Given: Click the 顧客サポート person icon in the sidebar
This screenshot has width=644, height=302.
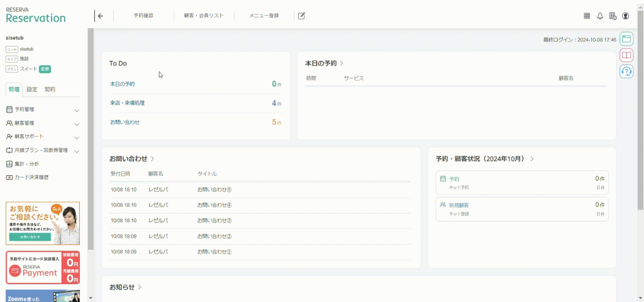Looking at the screenshot, I should 9,136.
